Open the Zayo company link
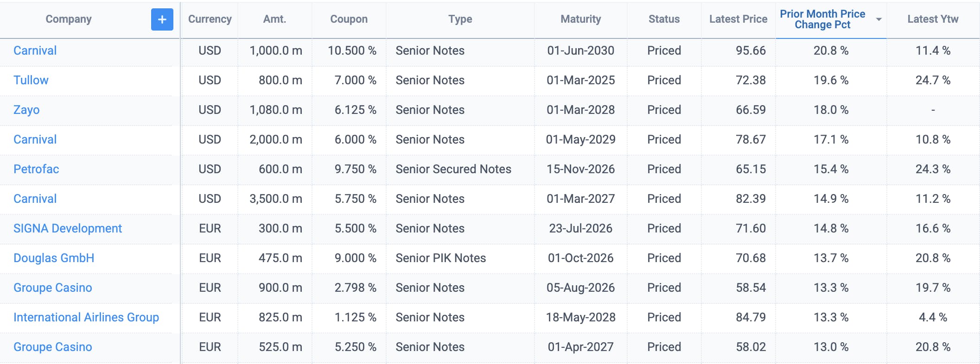The width and height of the screenshot is (980, 364). [26, 110]
